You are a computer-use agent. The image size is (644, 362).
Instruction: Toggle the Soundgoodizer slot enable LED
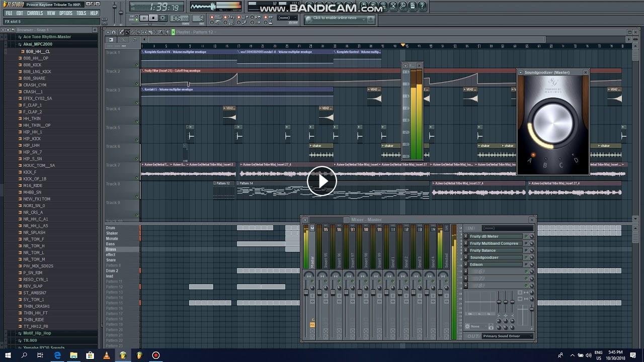[x=526, y=257]
